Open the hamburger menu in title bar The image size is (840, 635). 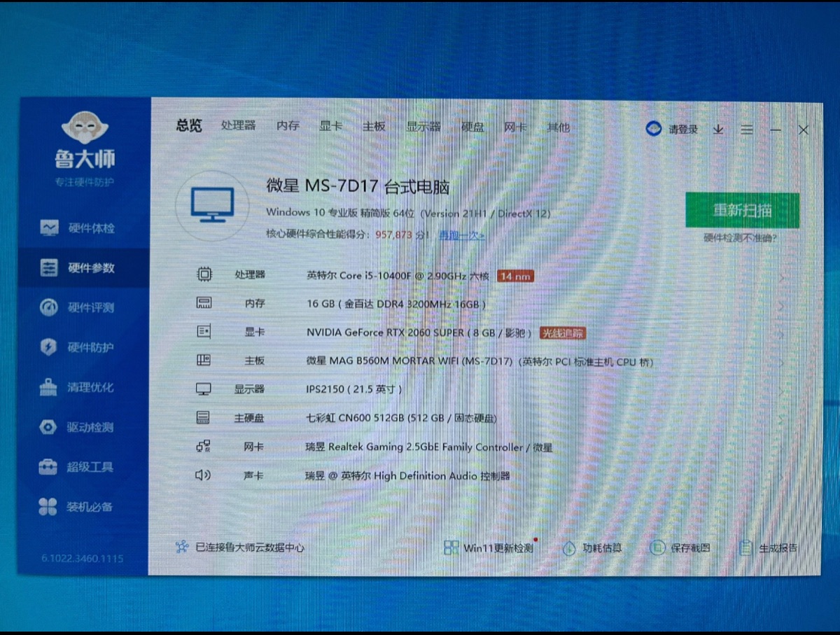click(747, 130)
